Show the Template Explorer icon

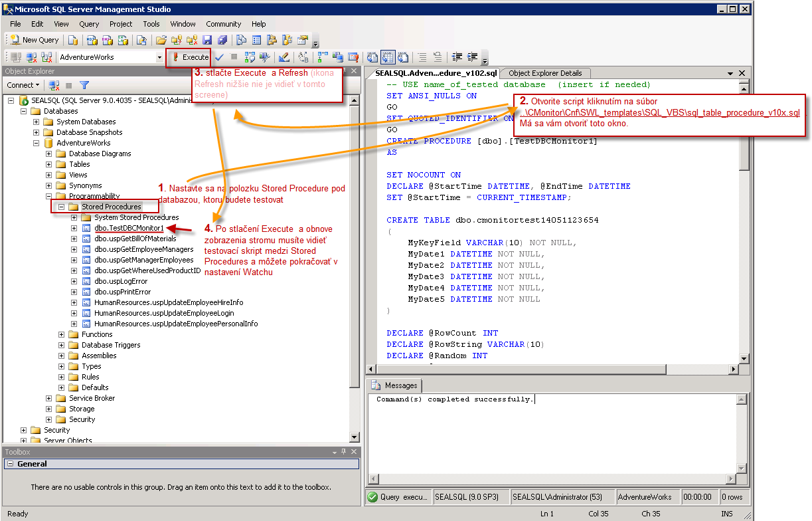pos(287,40)
